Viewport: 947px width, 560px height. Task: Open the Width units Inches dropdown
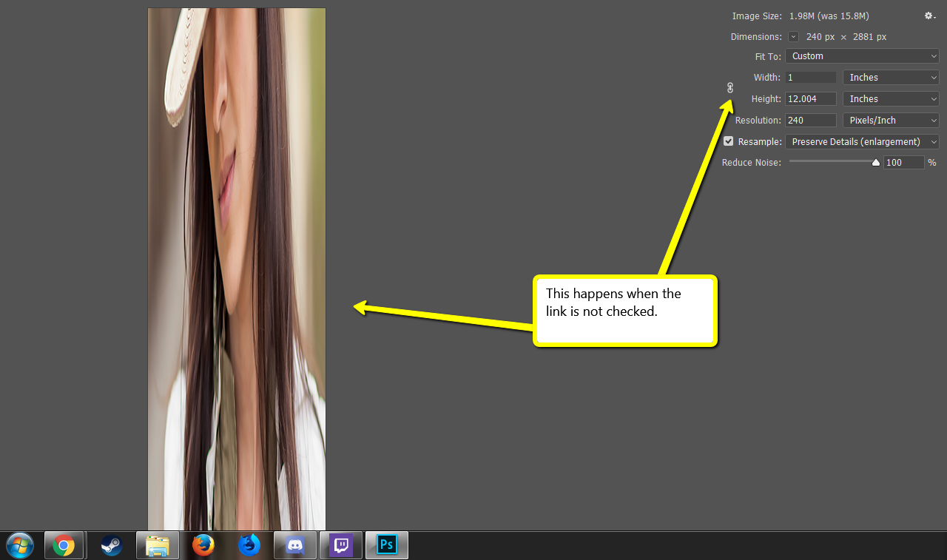pos(891,77)
